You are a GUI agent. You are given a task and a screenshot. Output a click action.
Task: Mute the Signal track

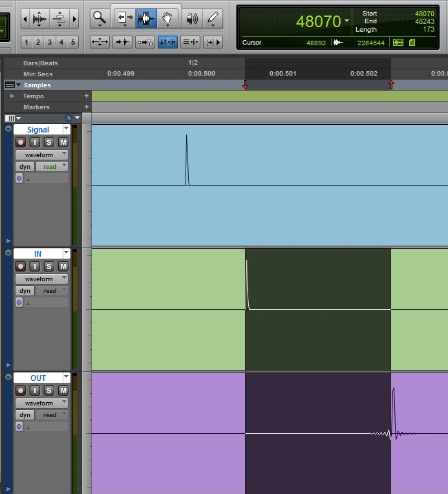[x=63, y=142]
